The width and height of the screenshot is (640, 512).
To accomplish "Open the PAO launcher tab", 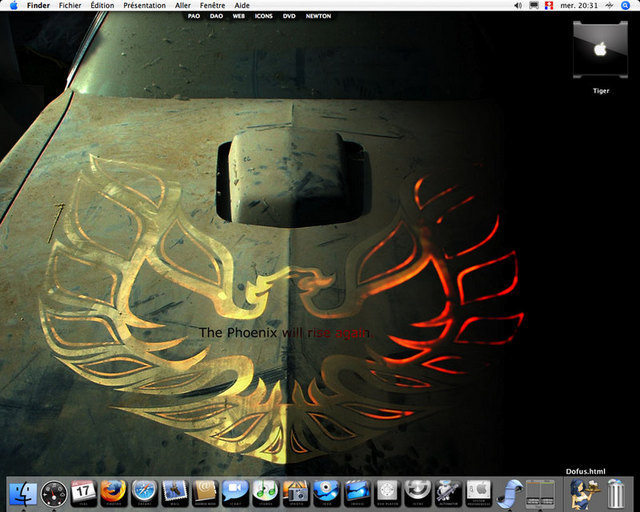I will (x=194, y=16).
